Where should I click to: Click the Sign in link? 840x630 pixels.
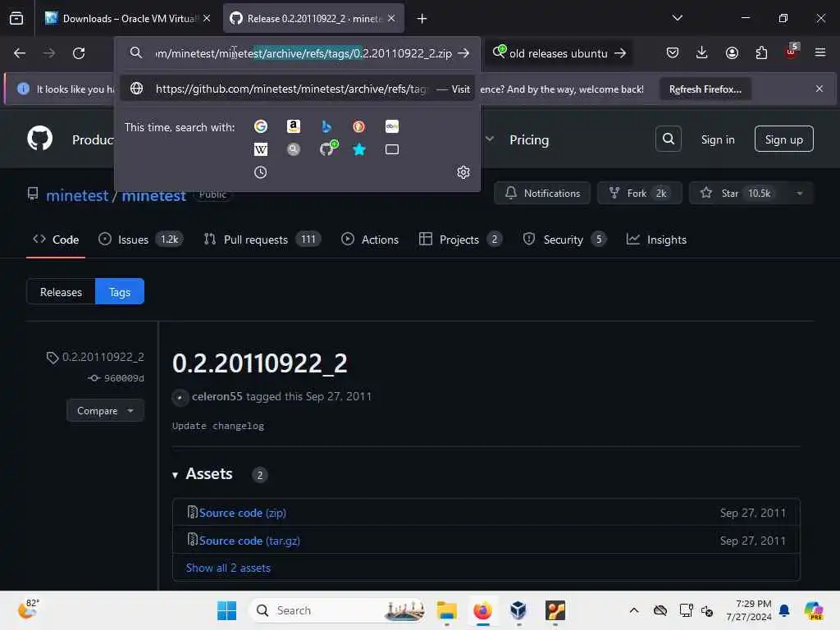tap(718, 139)
